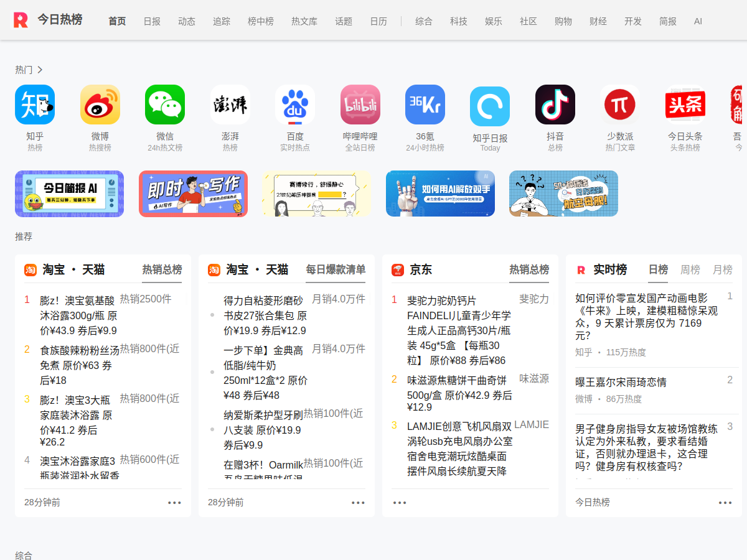Open the 澎湃 news icon
The image size is (747, 560).
click(230, 105)
